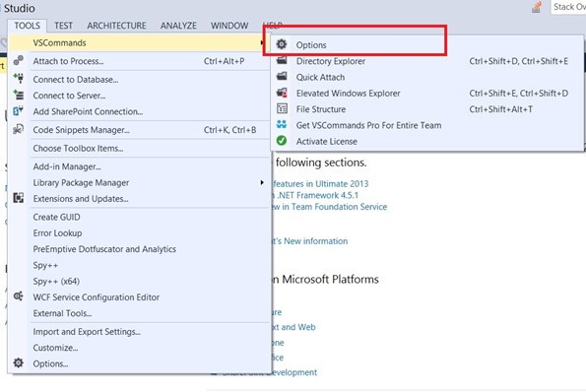Open the TOOLS menu
Viewport: 586px width, 392px height.
27,26
